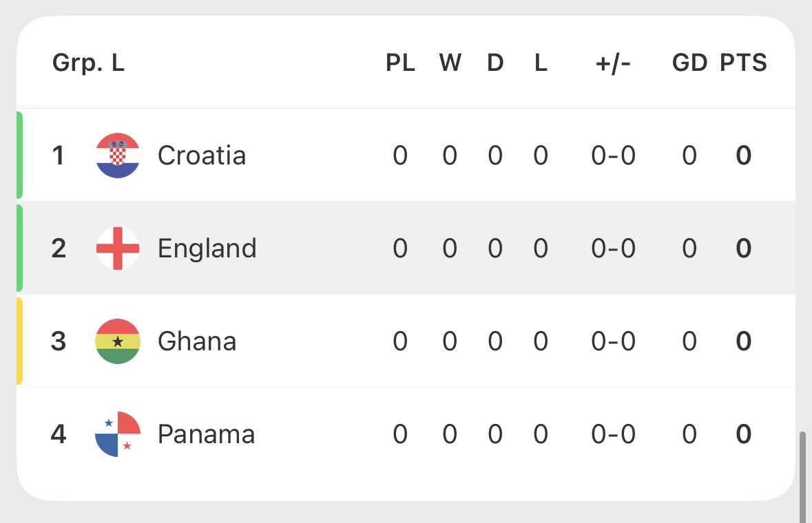Tap the Panama flag icon

click(x=118, y=434)
